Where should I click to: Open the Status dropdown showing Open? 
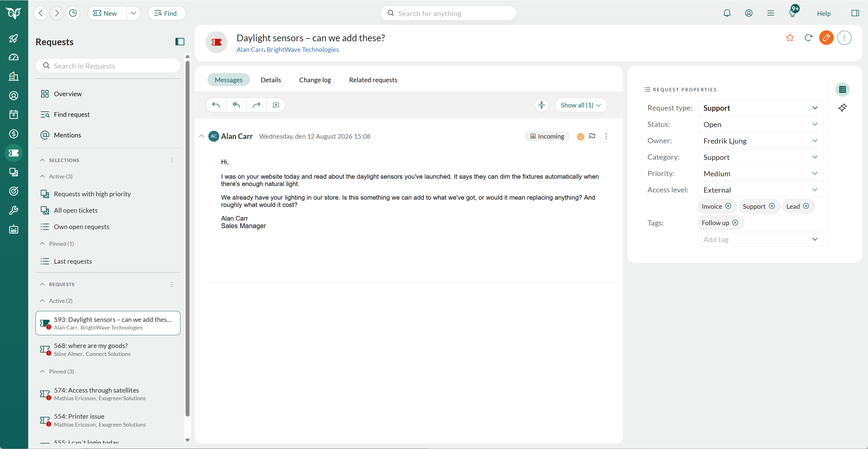tap(761, 124)
